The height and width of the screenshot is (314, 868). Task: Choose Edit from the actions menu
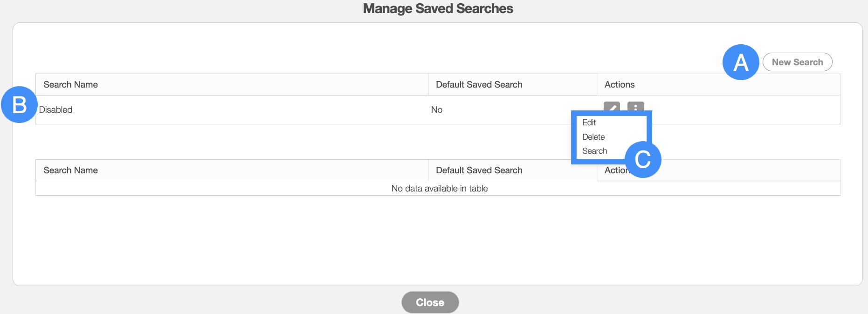pyautogui.click(x=589, y=123)
